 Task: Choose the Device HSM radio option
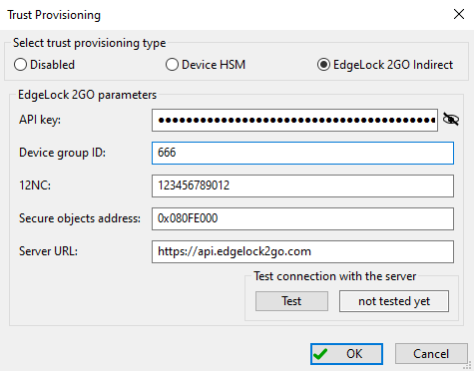click(x=172, y=65)
